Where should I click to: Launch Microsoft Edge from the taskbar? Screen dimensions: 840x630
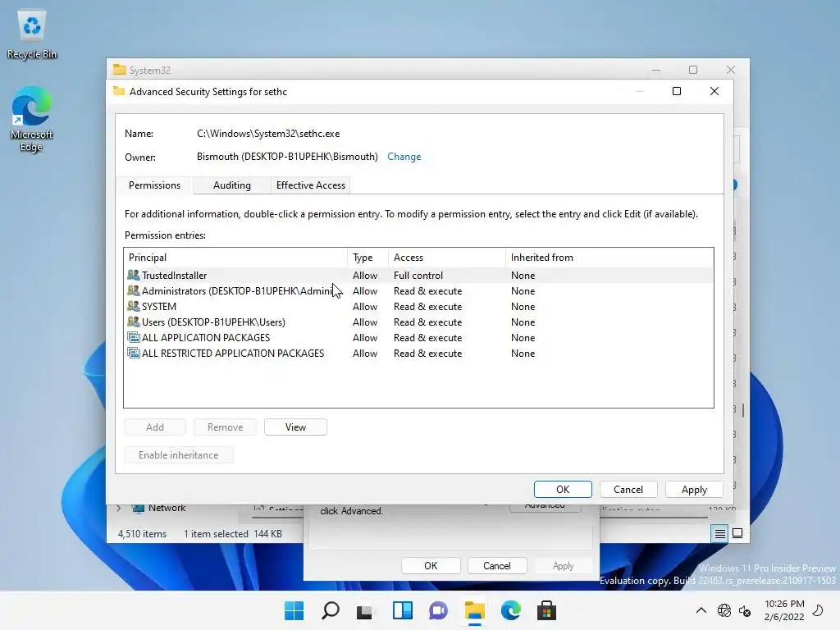[510, 610]
